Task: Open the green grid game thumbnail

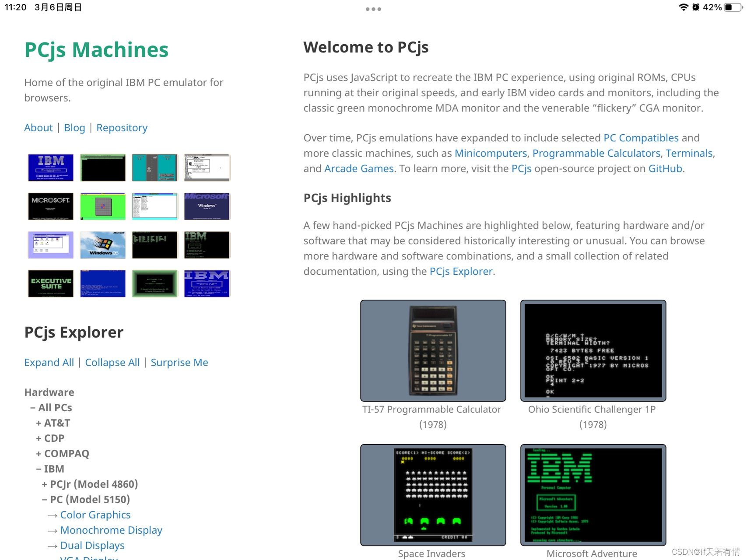Action: coord(103,206)
